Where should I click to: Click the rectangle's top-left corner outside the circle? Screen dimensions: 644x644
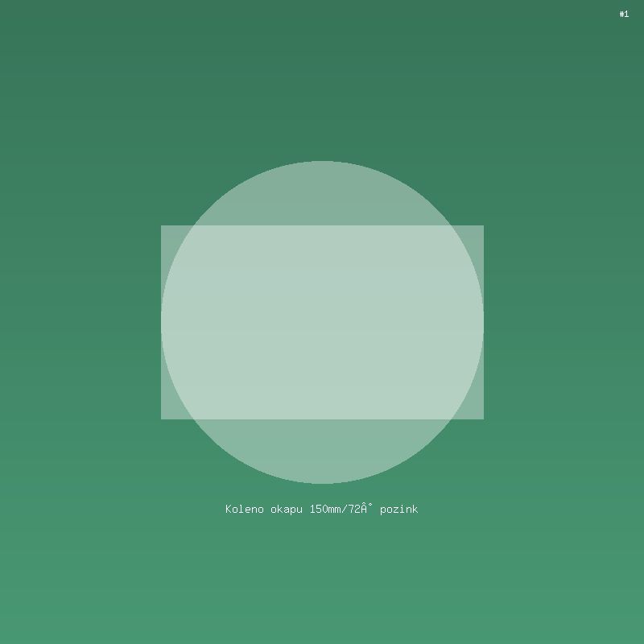pos(169,233)
